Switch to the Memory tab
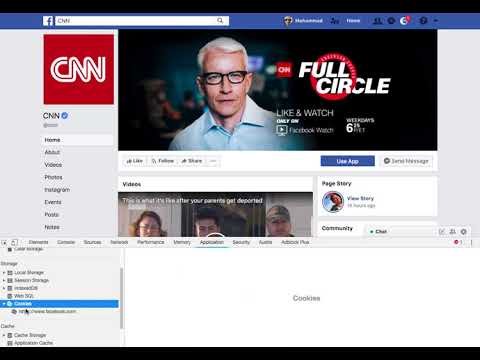 click(182, 242)
